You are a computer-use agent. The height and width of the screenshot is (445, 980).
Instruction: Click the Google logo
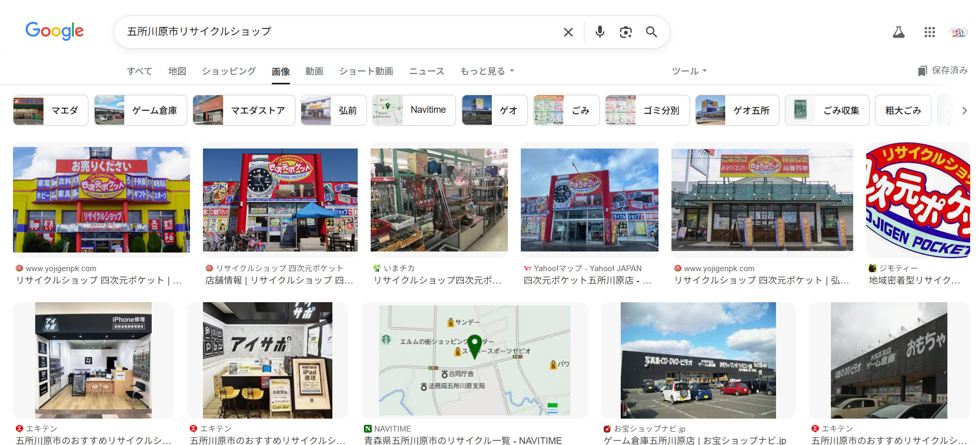coord(54,31)
